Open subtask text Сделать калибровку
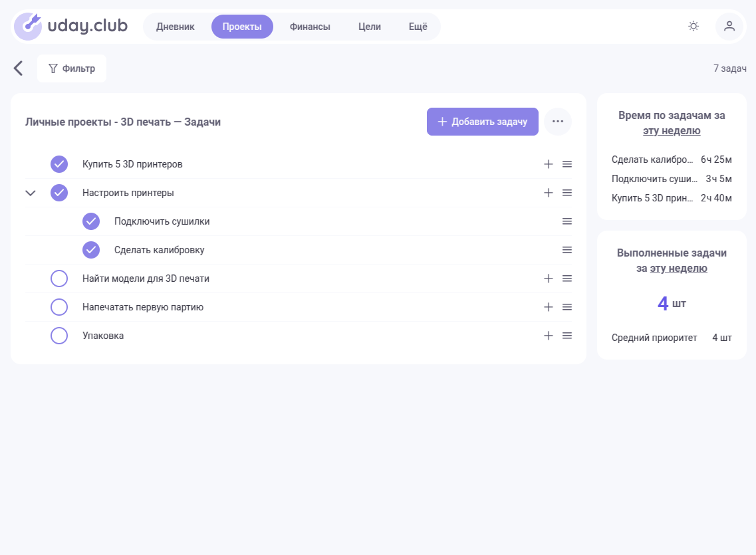The width and height of the screenshot is (756, 555). point(159,249)
